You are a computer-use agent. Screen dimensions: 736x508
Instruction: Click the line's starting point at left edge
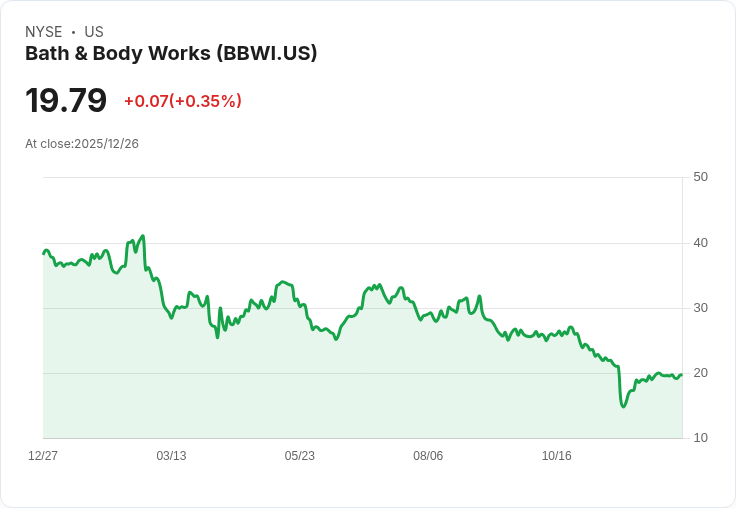pyautogui.click(x=44, y=254)
